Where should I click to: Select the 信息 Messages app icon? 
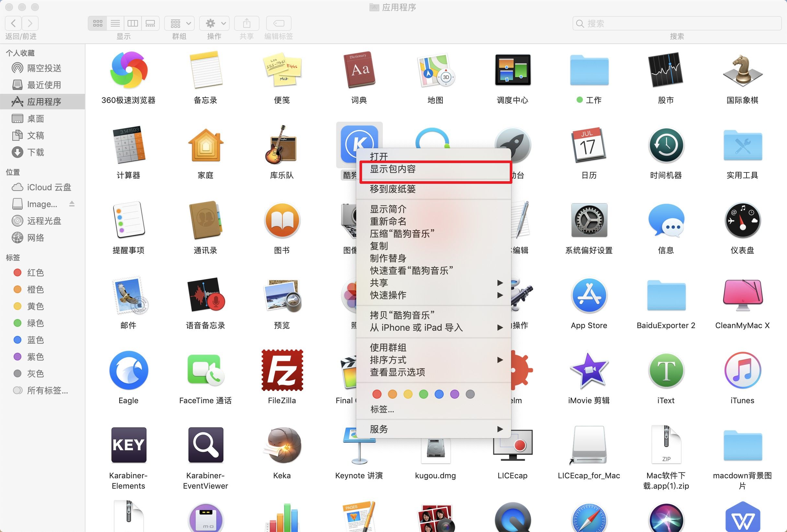pyautogui.click(x=666, y=220)
